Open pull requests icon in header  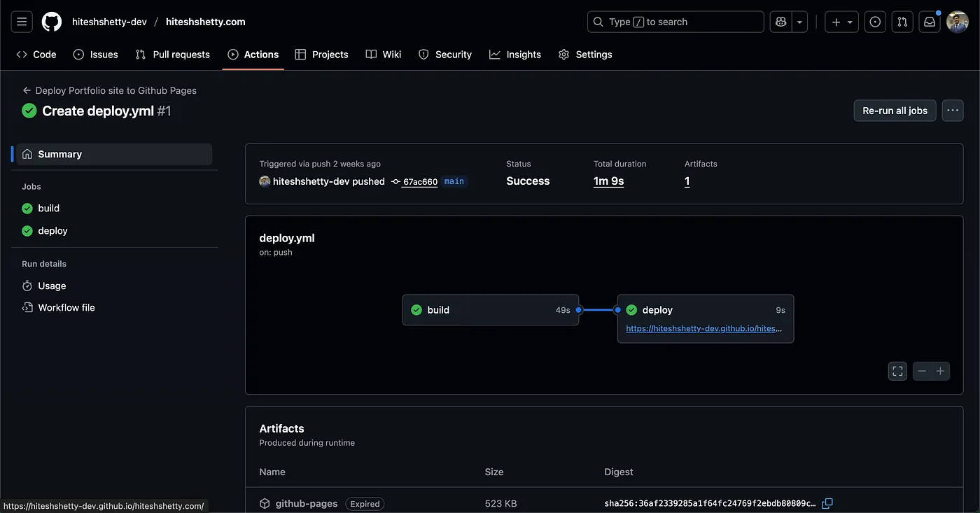pos(902,22)
